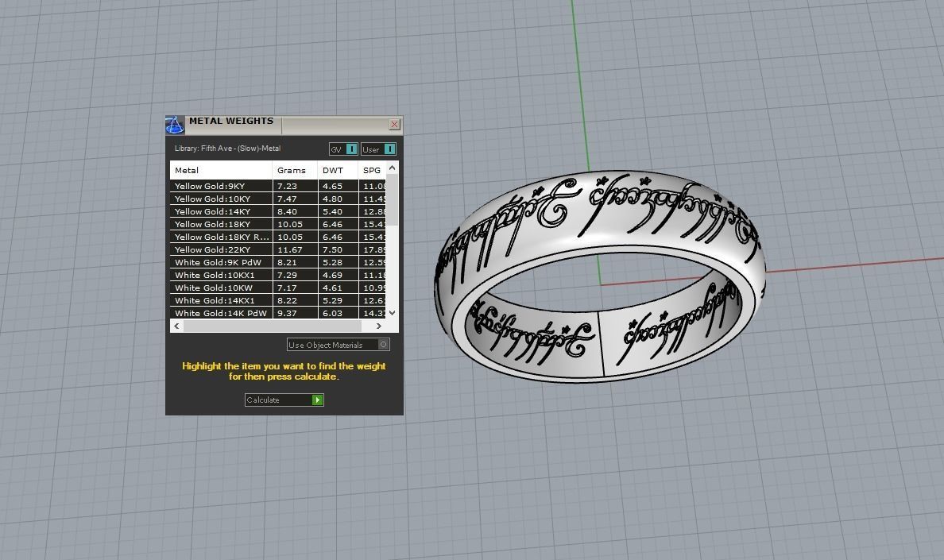Click grams value 9.37
Viewport: 944px width, 560px height.
(287, 314)
